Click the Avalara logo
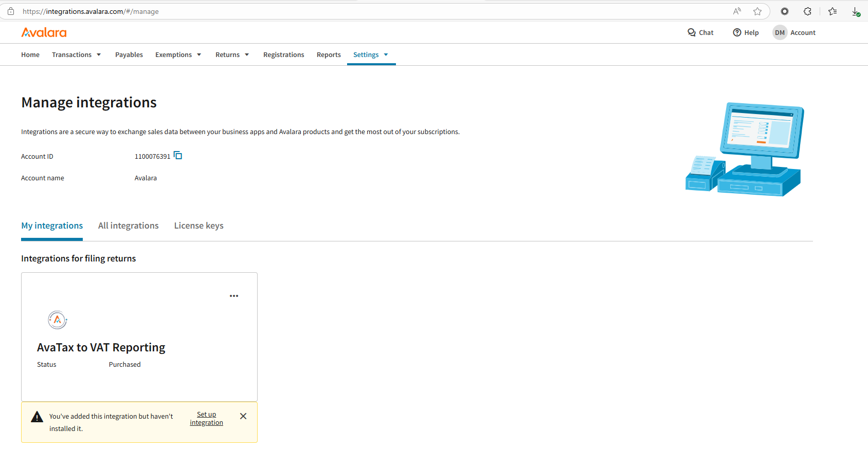Screen dimensions: 868x469 [x=44, y=32]
